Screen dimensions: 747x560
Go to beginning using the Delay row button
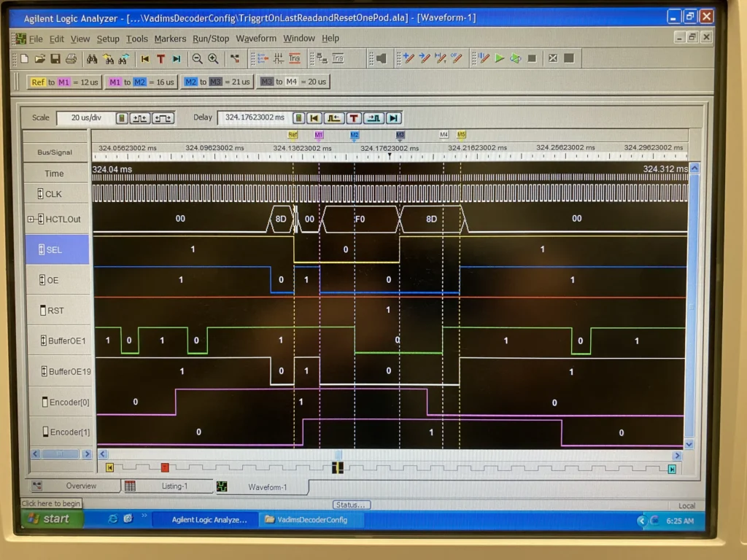pyautogui.click(x=314, y=118)
